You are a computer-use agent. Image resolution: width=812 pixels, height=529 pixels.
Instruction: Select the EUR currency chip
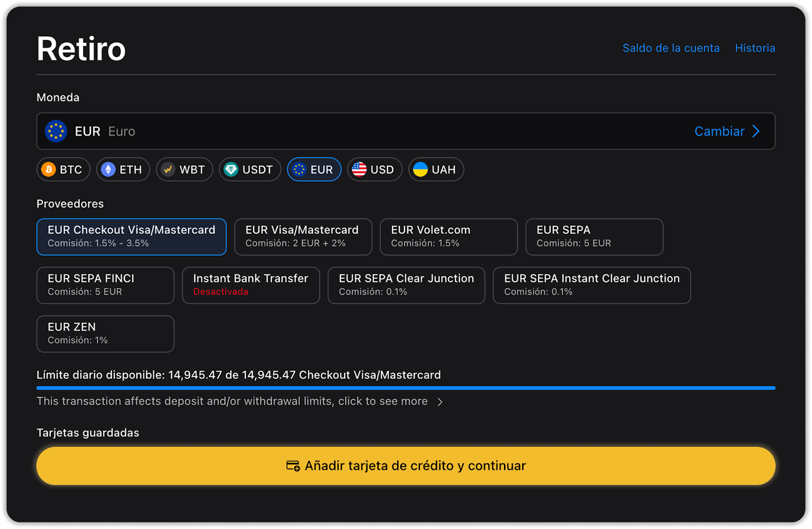[314, 169]
